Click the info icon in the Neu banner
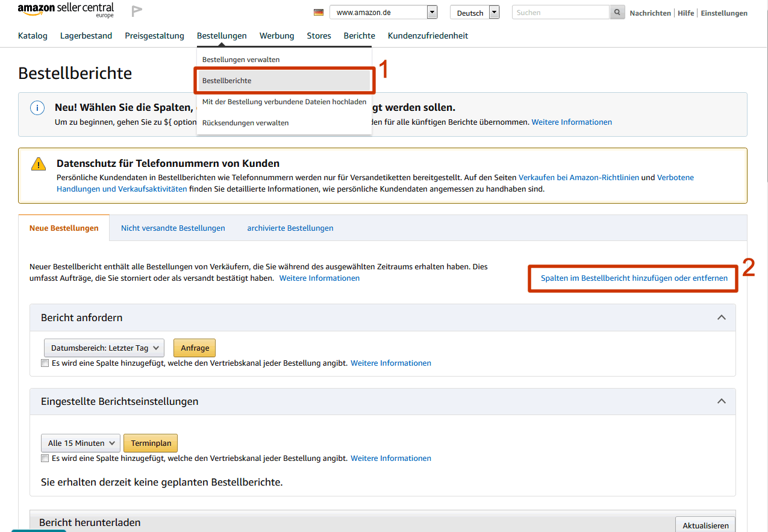The width and height of the screenshot is (768, 532). tap(37, 108)
